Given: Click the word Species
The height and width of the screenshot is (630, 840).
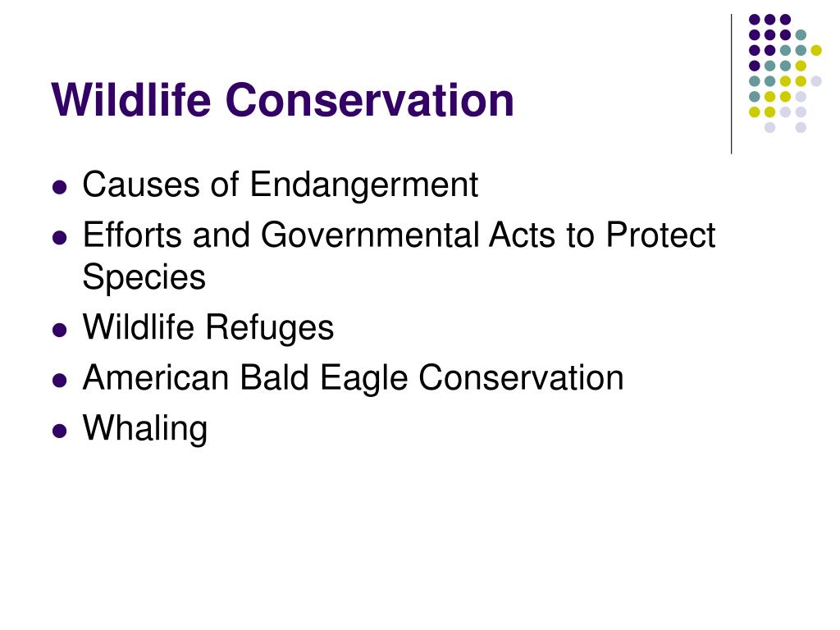Looking at the screenshot, I should pyautogui.click(x=144, y=277).
